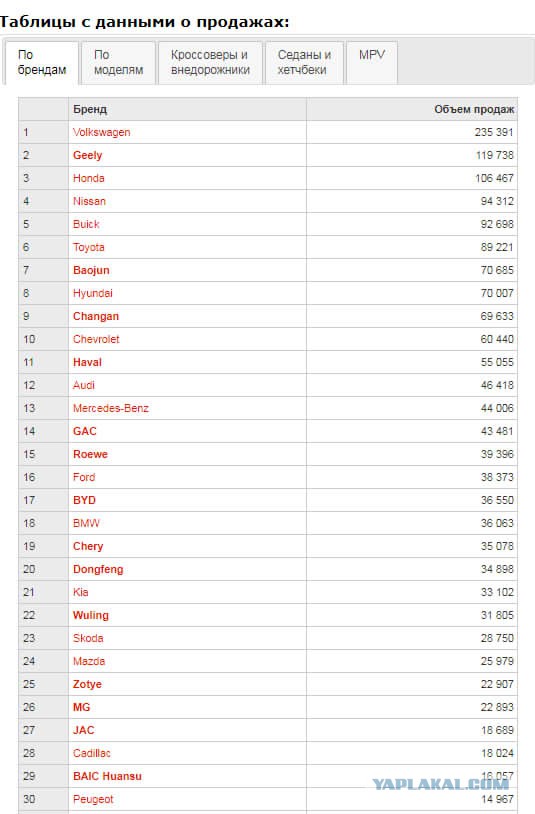
Task: Switch to the По моделям tab
Action: tap(118, 62)
